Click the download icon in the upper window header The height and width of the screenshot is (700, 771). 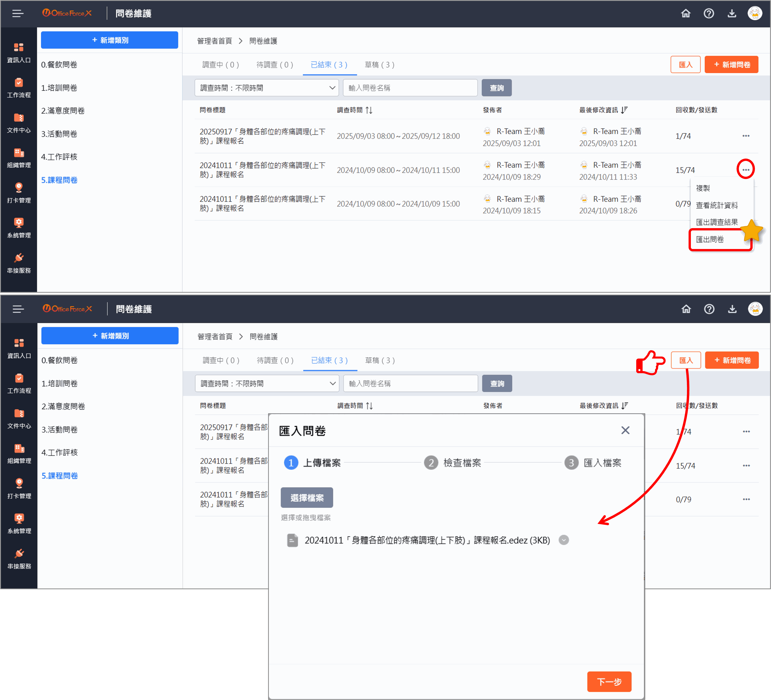[x=732, y=13]
